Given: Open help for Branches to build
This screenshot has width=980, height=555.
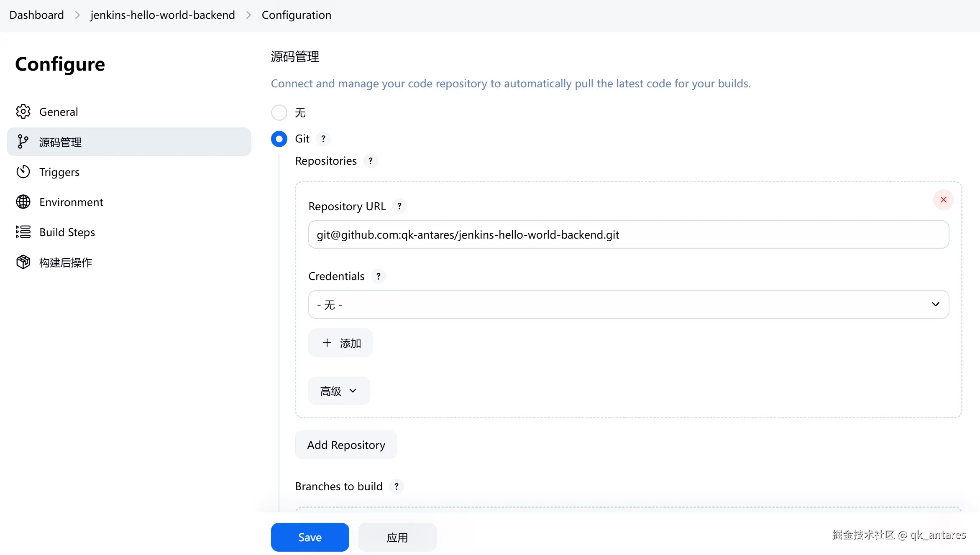Looking at the screenshot, I should [397, 486].
